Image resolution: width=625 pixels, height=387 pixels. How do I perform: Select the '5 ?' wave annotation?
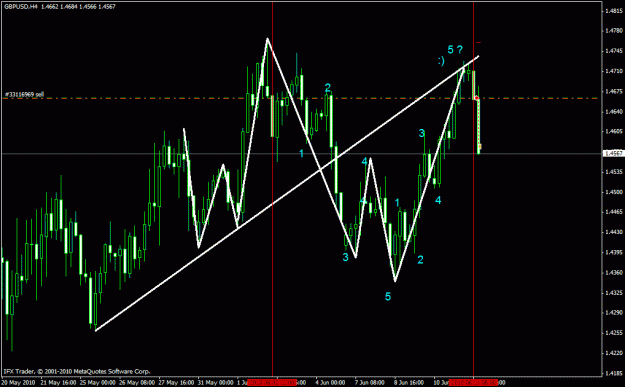pyautogui.click(x=455, y=50)
